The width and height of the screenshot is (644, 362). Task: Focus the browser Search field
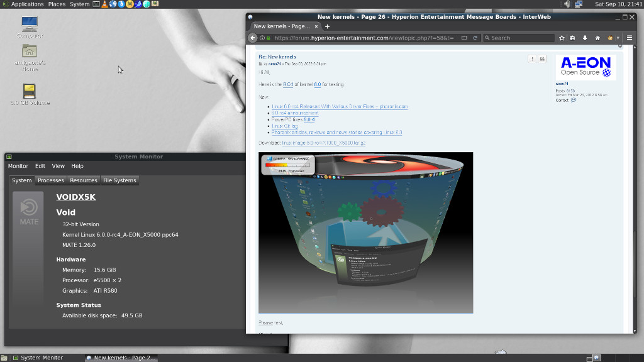(x=519, y=38)
